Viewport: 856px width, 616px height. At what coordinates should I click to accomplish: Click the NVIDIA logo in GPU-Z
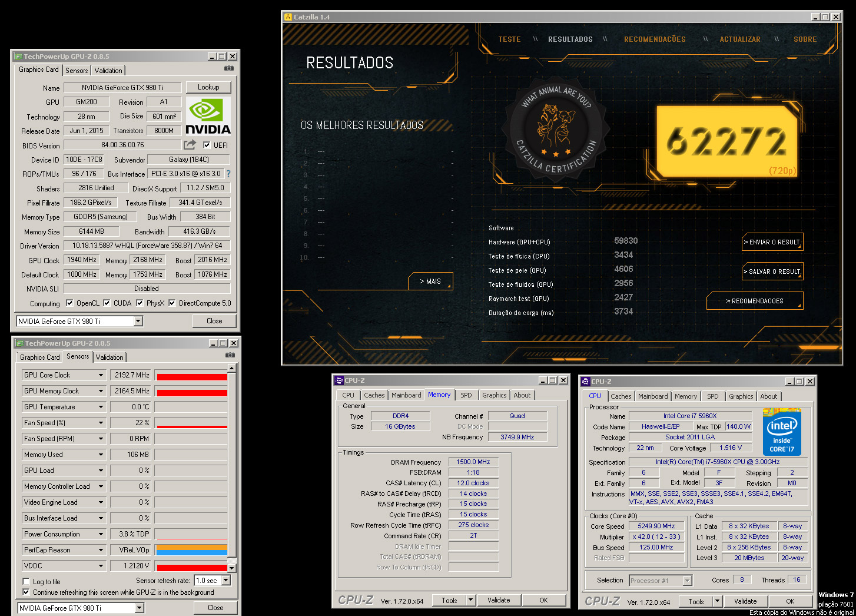click(x=208, y=116)
